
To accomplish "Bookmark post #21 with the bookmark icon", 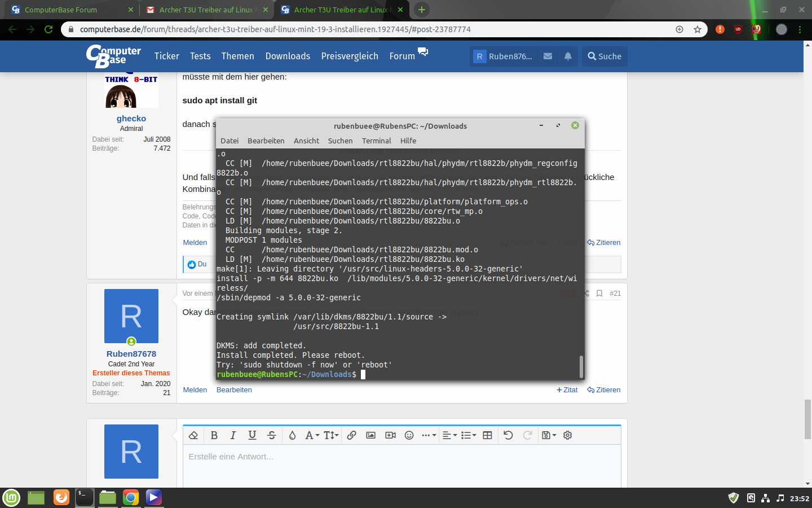I will (599, 293).
